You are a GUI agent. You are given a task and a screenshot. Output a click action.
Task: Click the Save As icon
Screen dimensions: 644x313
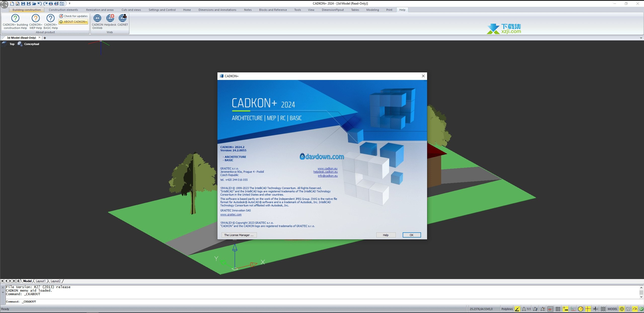[29, 4]
